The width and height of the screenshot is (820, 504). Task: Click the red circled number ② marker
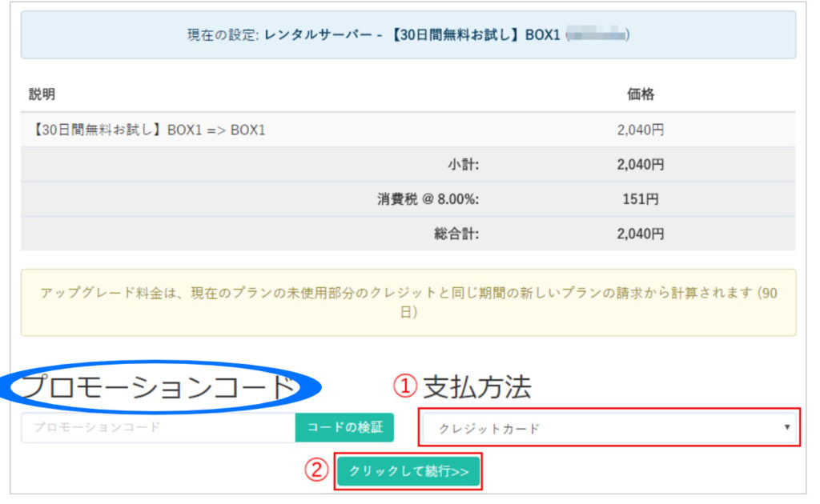(x=318, y=470)
